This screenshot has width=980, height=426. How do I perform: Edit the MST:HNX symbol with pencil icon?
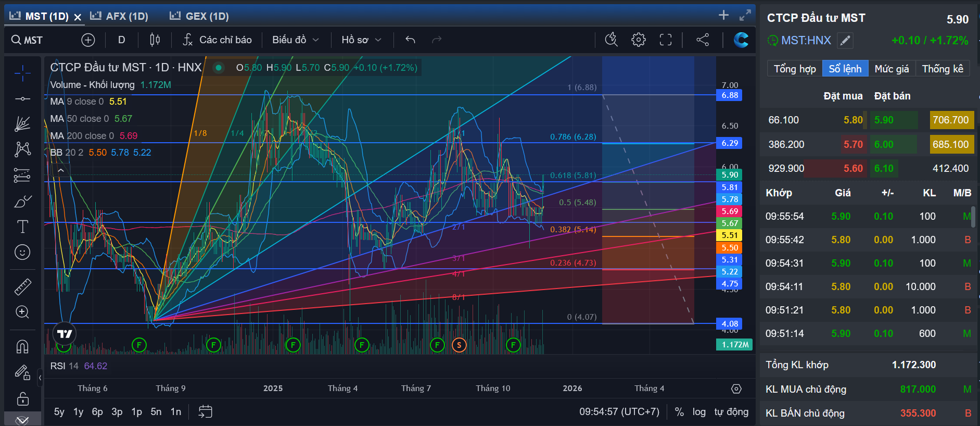point(845,40)
